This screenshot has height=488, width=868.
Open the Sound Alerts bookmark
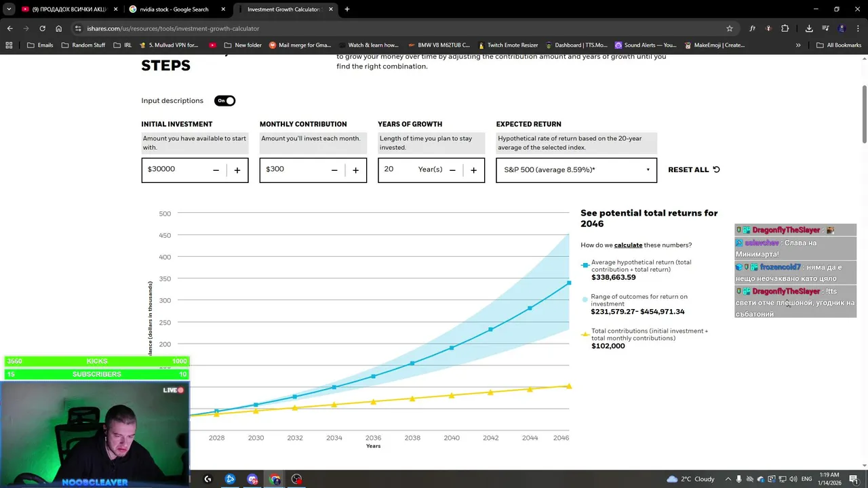[x=645, y=45]
